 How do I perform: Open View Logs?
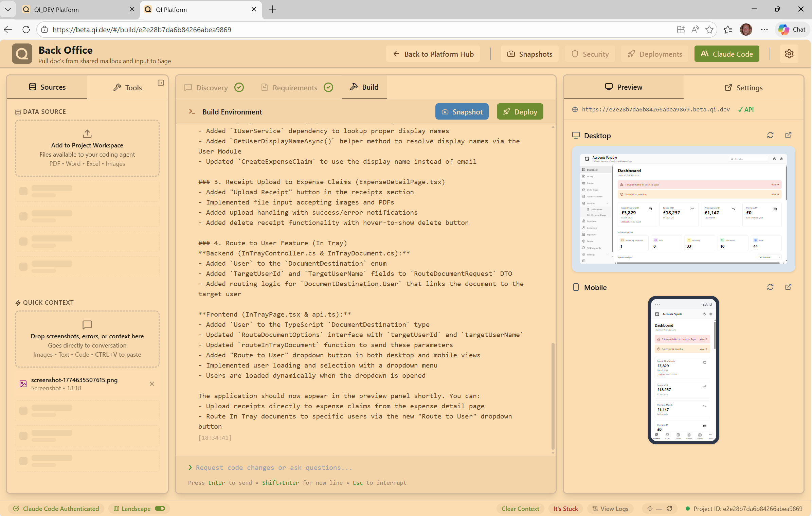[611, 509]
